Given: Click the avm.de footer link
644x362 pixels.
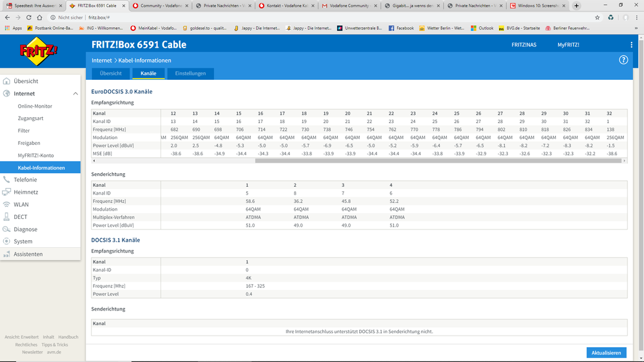Looking at the screenshot, I should [54, 352].
